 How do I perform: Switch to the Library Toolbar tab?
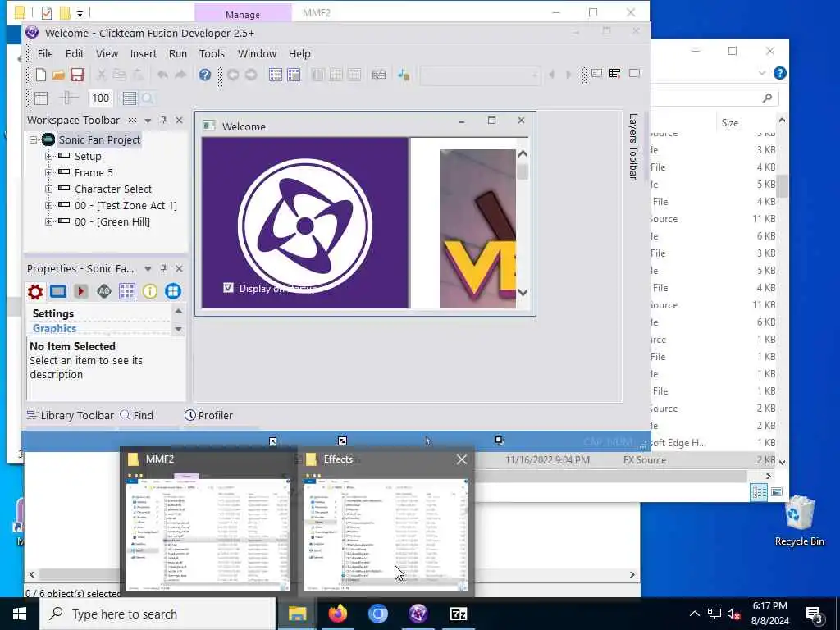(x=71, y=415)
